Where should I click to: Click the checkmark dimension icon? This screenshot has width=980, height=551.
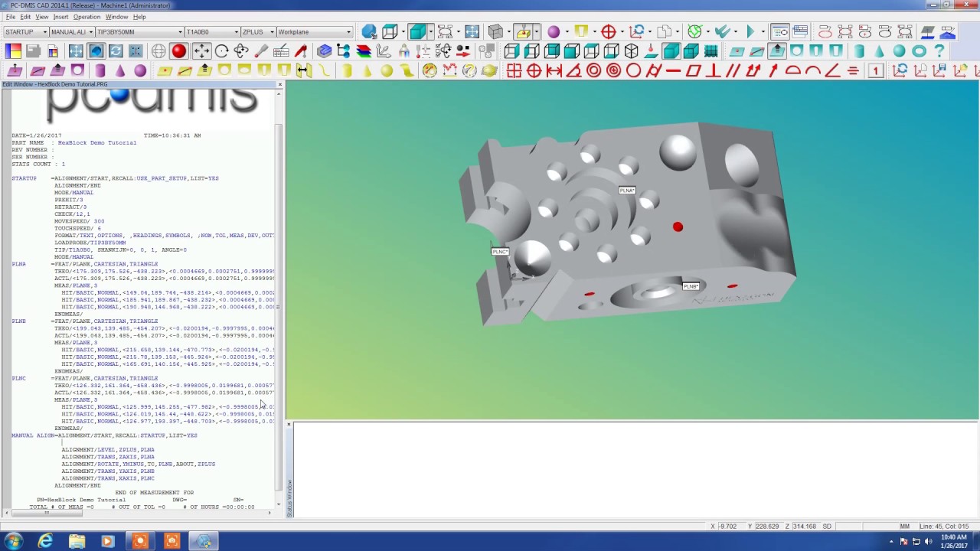(x=721, y=31)
